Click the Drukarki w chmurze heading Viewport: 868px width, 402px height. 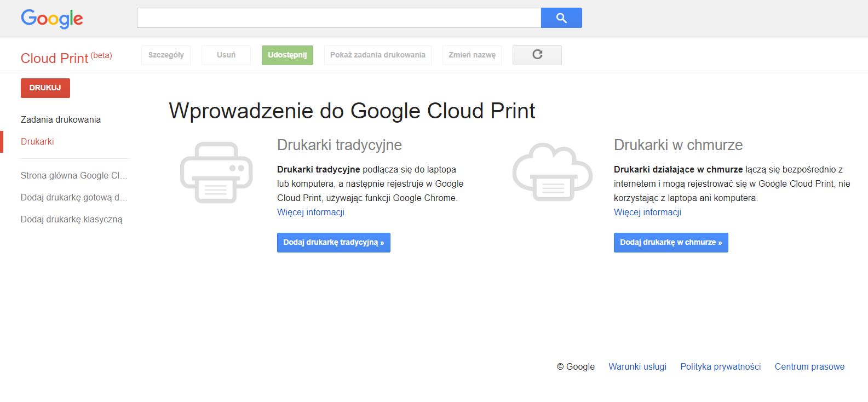(678, 145)
